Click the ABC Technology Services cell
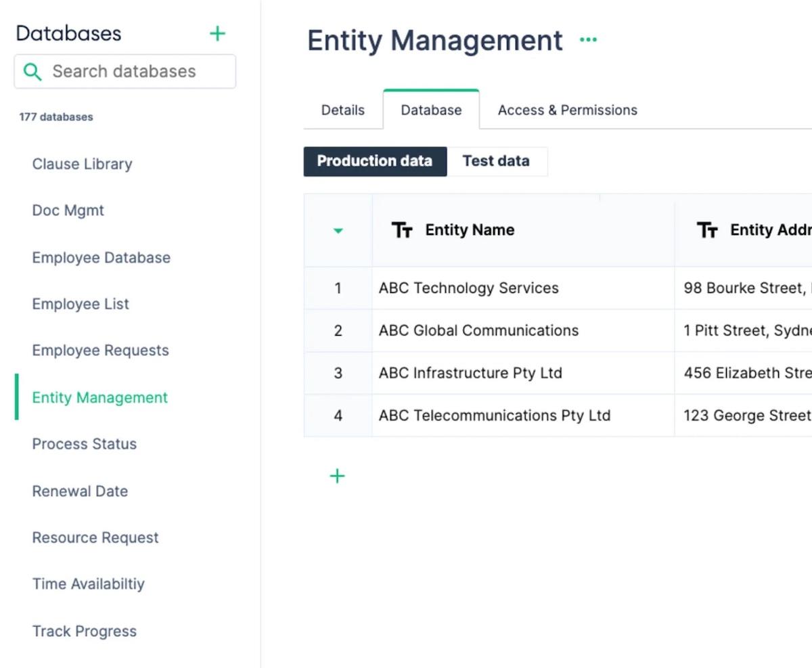 pos(468,288)
